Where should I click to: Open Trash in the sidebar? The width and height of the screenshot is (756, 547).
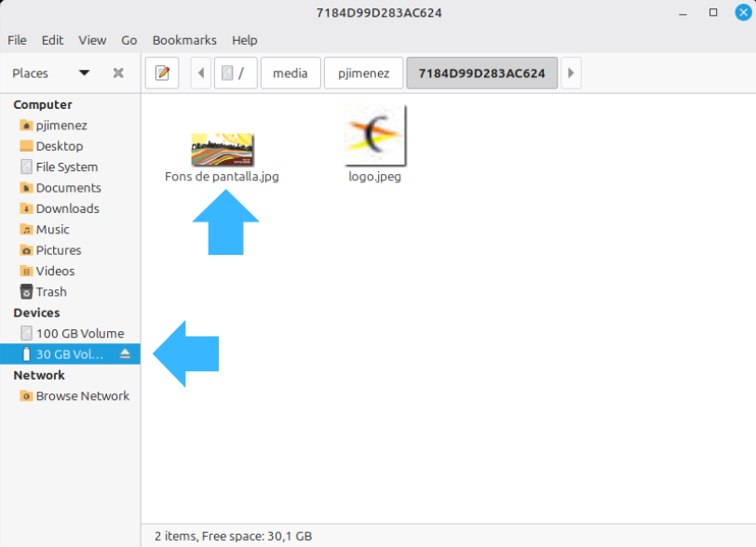[50, 292]
